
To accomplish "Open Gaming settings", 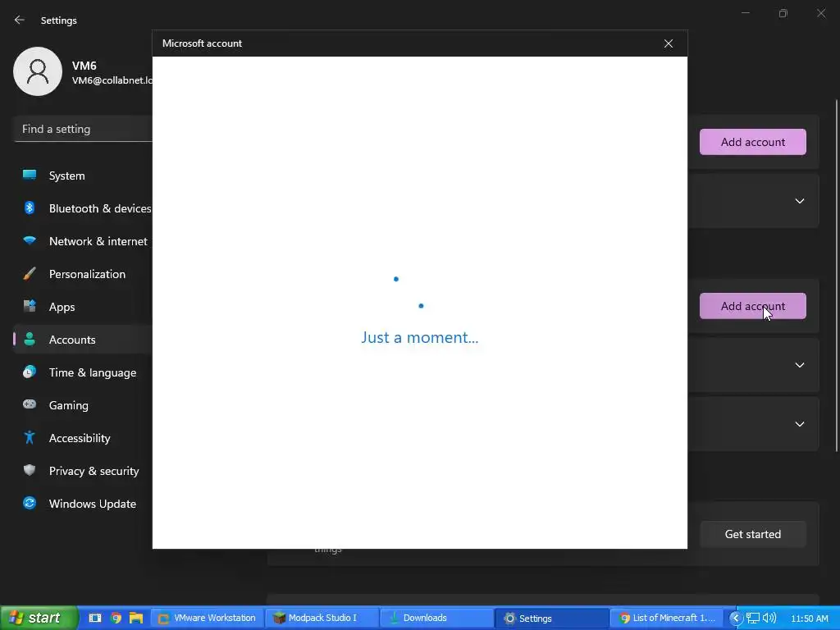I will tap(83, 405).
